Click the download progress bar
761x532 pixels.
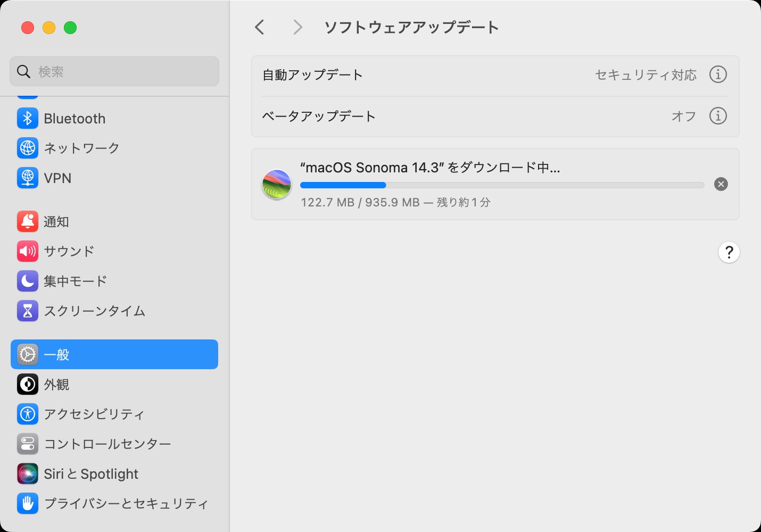click(x=502, y=185)
